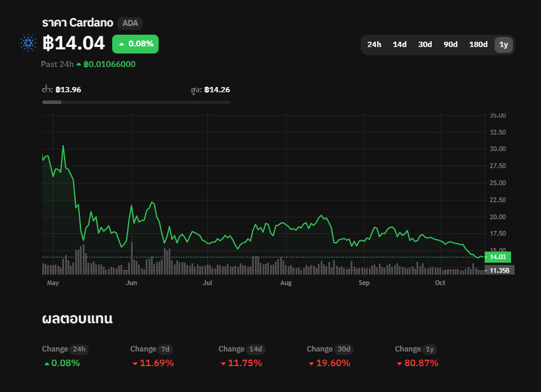Click the ADA ticker badge
This screenshot has width=541, height=392.
pyautogui.click(x=130, y=23)
